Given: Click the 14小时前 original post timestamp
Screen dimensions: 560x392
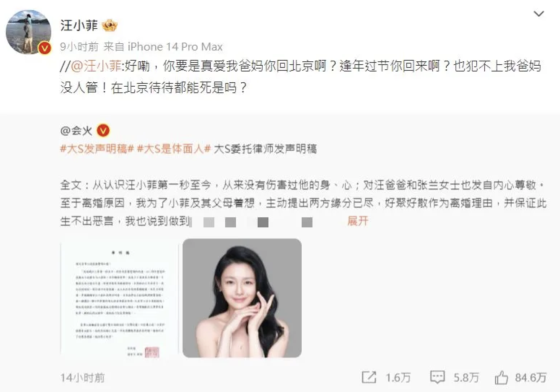Looking at the screenshot, I should 83,378.
